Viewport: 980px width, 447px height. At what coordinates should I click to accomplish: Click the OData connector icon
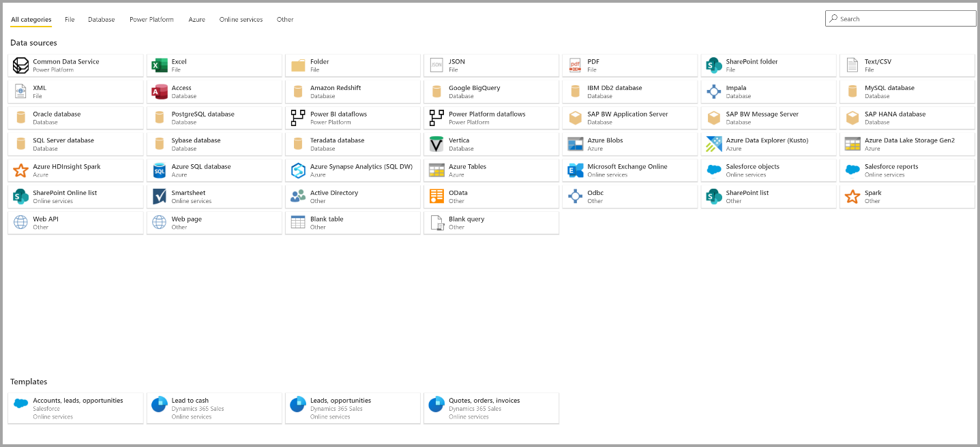pos(436,197)
